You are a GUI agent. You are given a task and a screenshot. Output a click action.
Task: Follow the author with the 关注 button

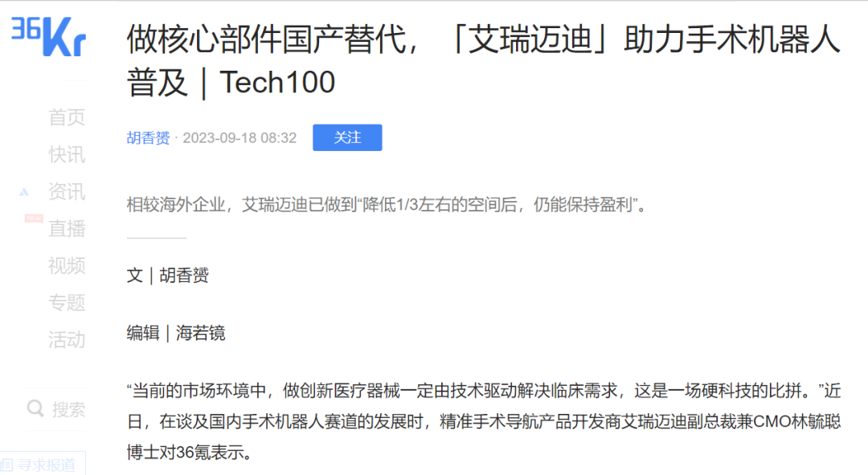pos(347,137)
